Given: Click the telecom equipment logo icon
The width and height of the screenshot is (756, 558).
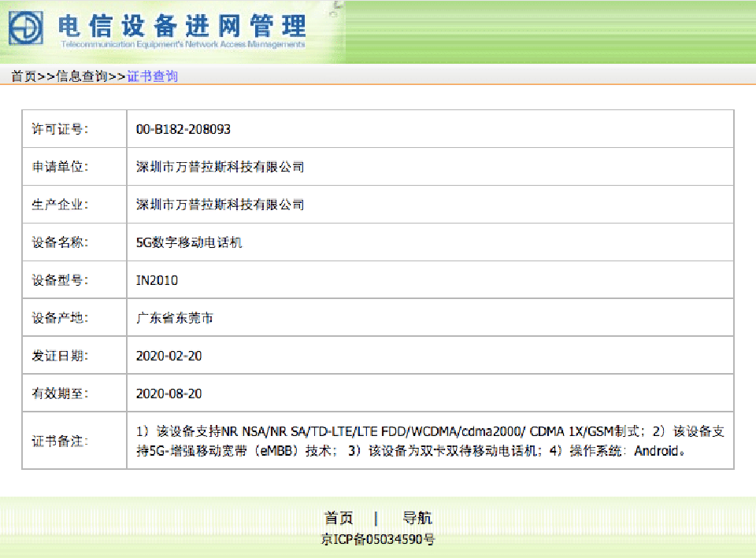Looking at the screenshot, I should [25, 28].
